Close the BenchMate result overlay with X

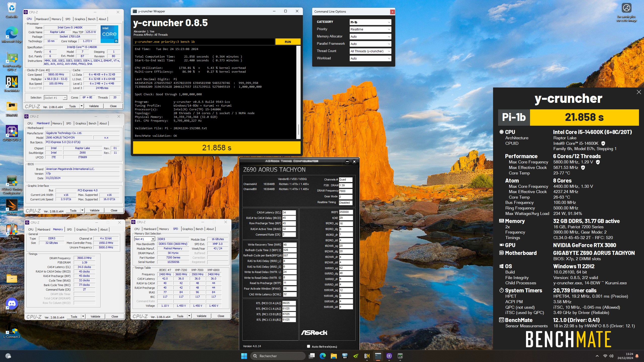[639, 92]
